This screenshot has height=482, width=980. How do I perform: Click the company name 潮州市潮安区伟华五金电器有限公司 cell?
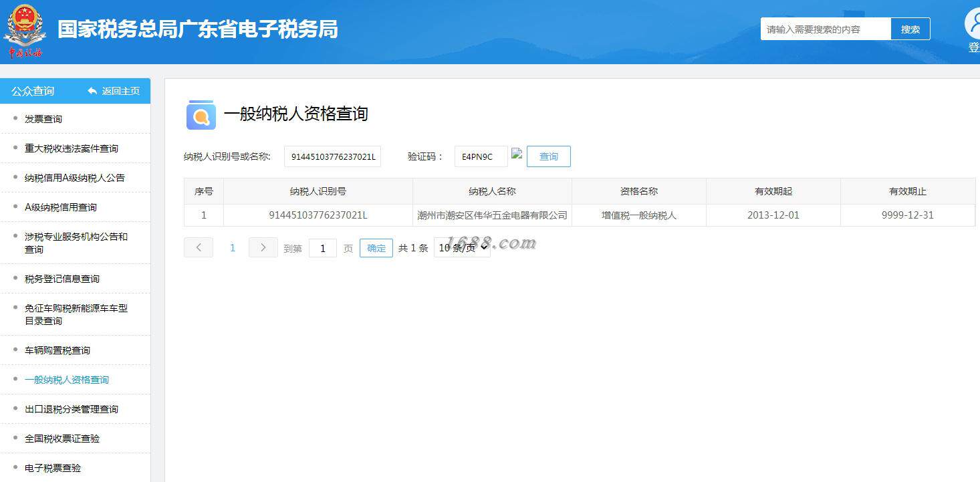coord(493,215)
